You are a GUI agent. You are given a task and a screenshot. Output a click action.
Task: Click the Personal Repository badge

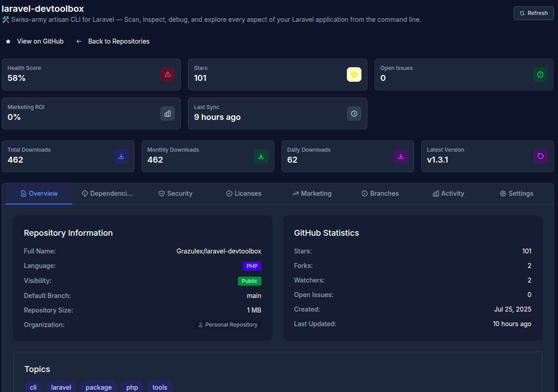[x=228, y=325]
